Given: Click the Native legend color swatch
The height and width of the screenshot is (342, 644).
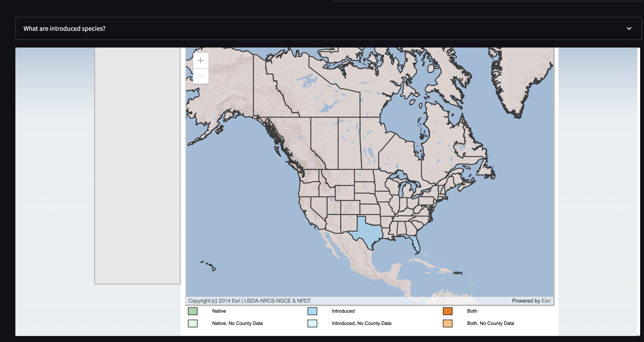Looking at the screenshot, I should tap(192, 311).
